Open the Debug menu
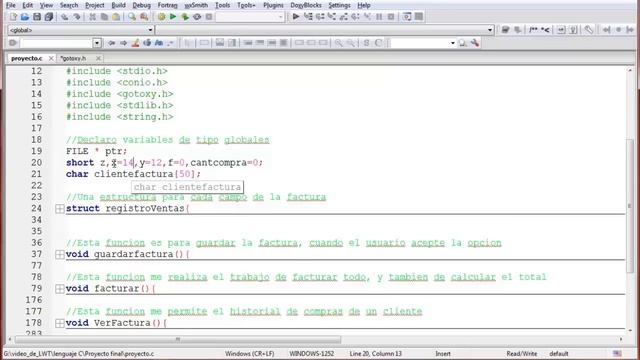 click(x=142, y=5)
